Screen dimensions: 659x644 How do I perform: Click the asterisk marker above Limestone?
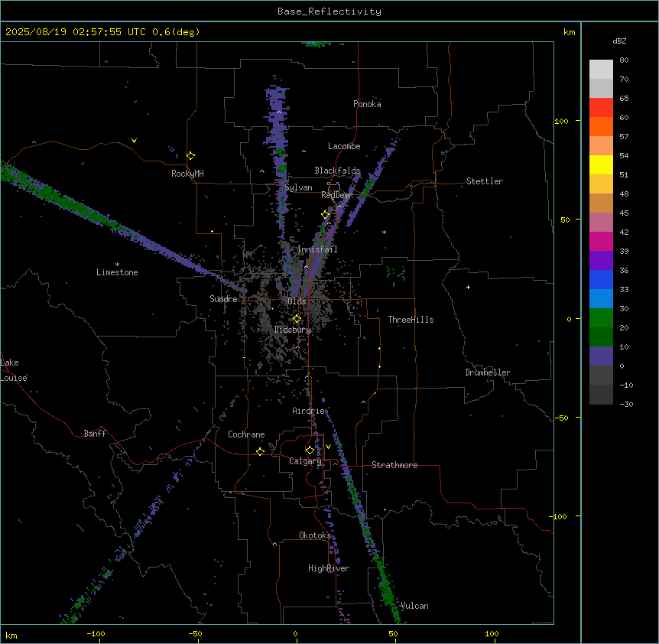coord(117,264)
